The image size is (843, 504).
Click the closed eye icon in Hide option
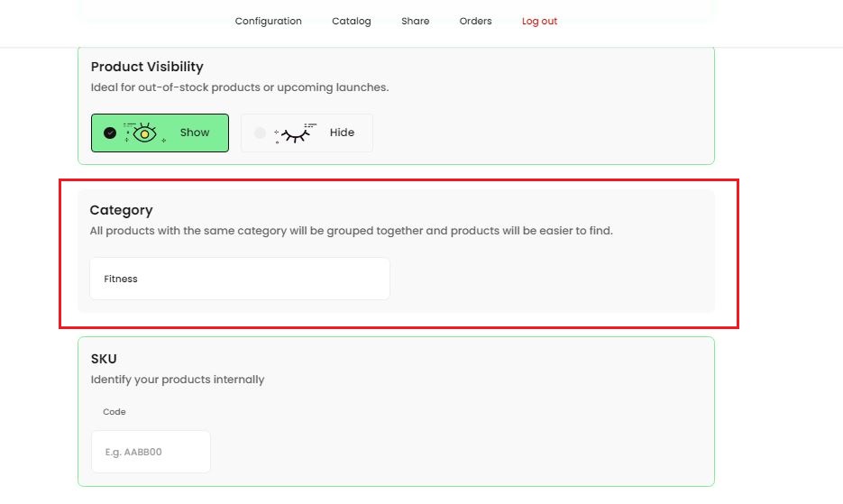click(x=296, y=133)
